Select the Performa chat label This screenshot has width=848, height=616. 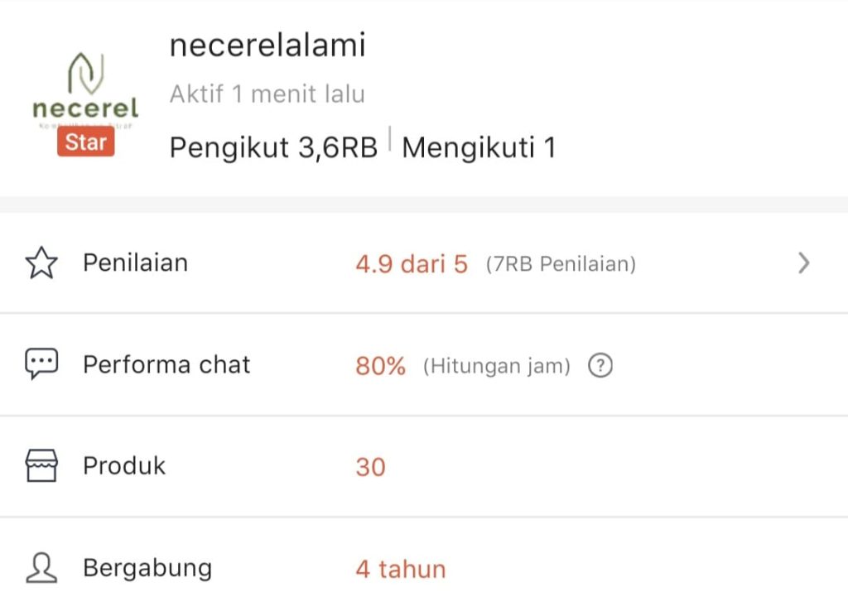pyautogui.click(x=166, y=365)
